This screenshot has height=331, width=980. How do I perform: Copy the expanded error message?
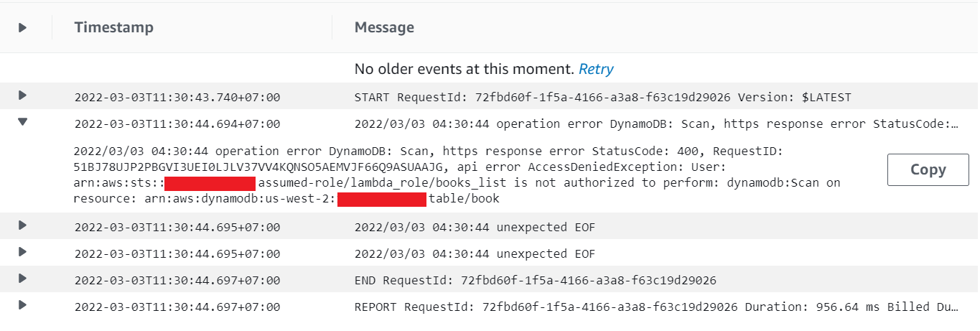coord(928,170)
